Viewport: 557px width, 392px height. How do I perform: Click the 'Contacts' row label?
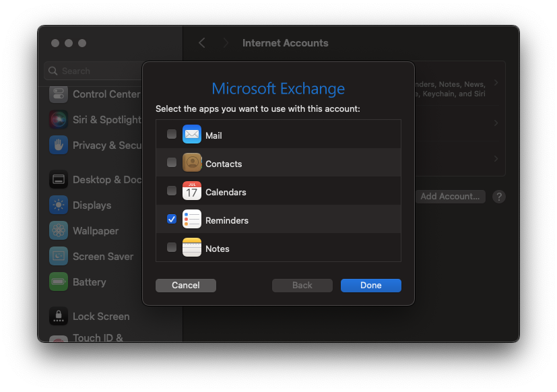click(224, 164)
